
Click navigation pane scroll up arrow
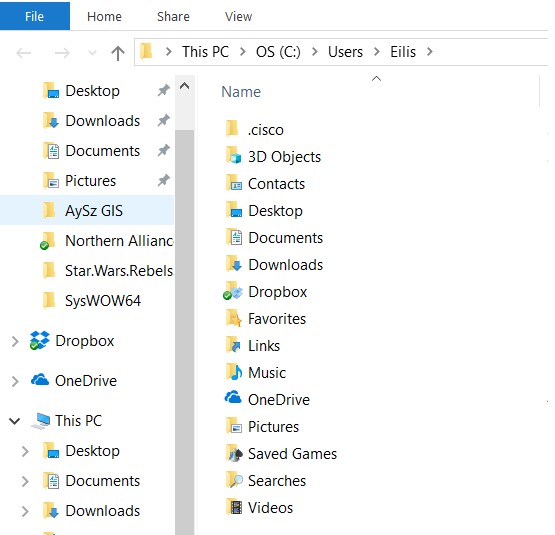click(184, 86)
